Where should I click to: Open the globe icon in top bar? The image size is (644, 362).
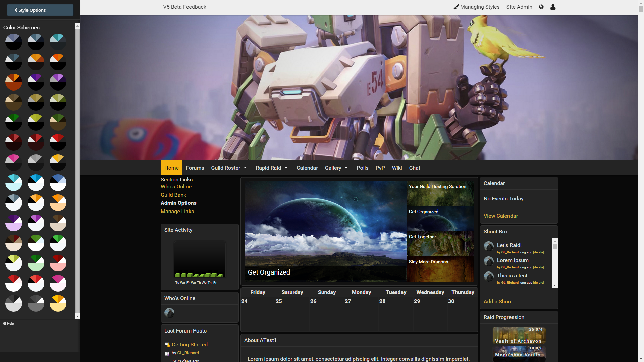pyautogui.click(x=541, y=7)
